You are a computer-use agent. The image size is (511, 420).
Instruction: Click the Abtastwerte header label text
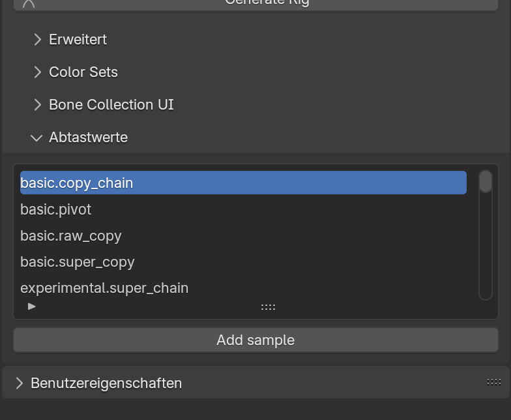click(x=89, y=138)
